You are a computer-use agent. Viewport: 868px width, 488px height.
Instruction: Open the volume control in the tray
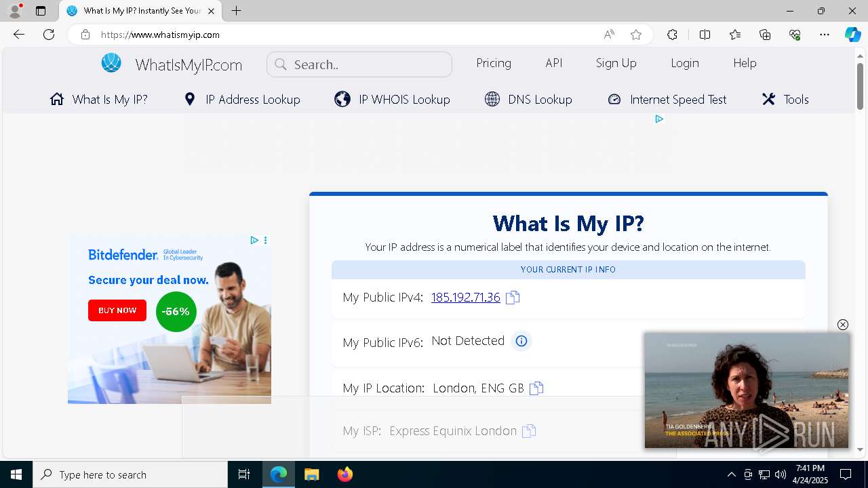(781, 474)
